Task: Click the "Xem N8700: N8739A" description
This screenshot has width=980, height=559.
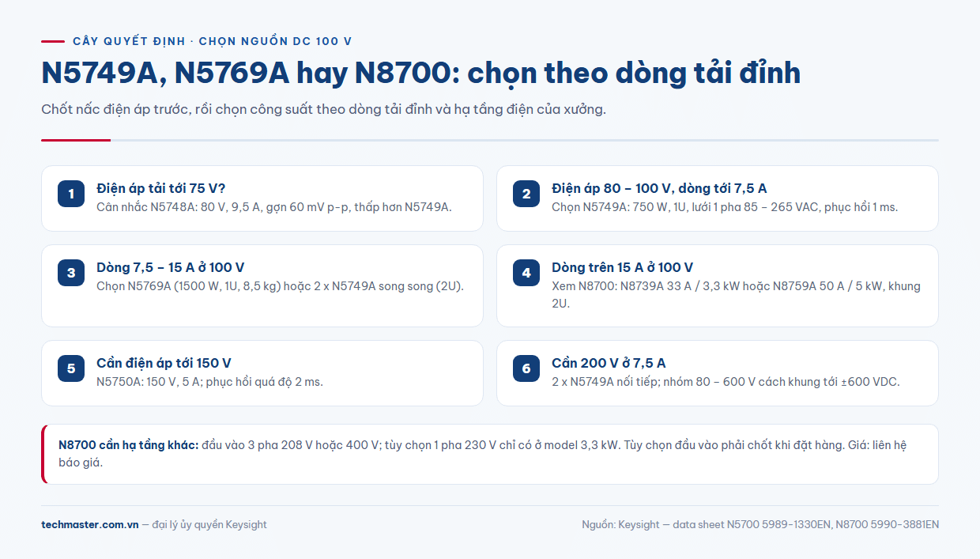Action: tap(736, 294)
